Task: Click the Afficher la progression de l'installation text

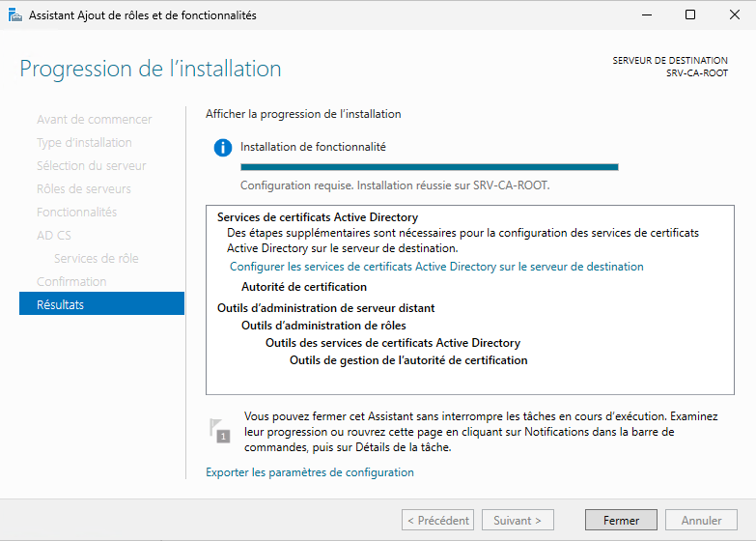Action: [303, 114]
